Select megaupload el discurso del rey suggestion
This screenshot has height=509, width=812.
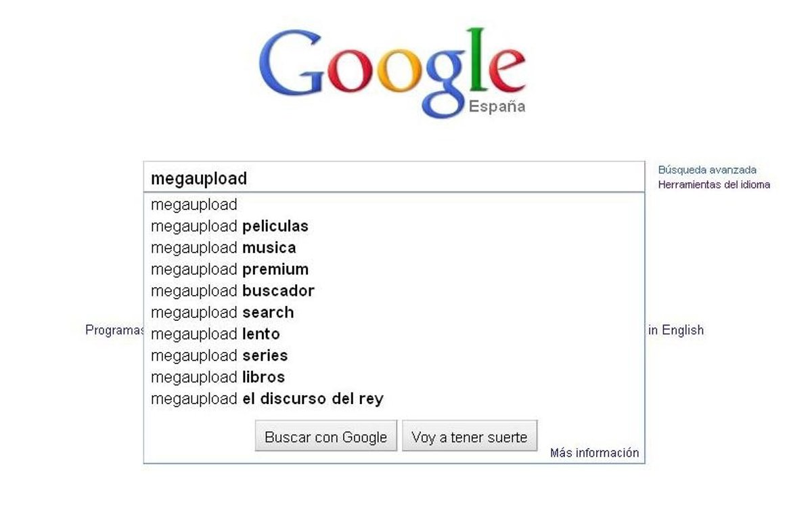pyautogui.click(x=267, y=399)
